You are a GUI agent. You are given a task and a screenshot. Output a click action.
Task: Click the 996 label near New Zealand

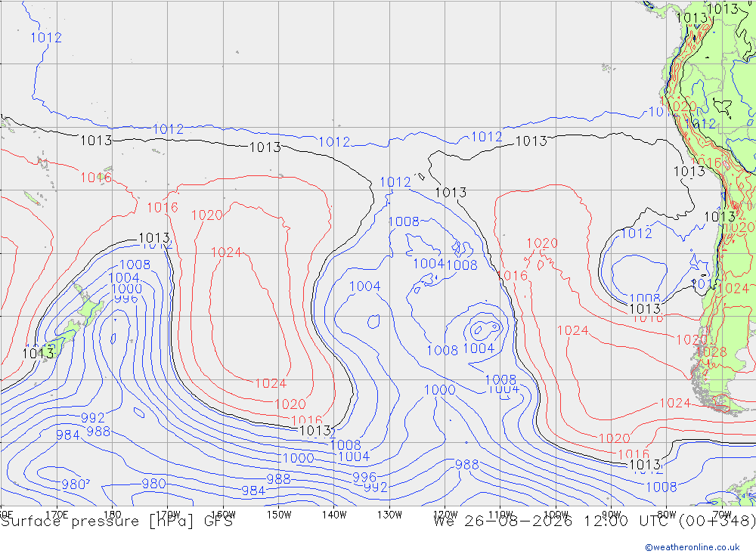[126, 299]
